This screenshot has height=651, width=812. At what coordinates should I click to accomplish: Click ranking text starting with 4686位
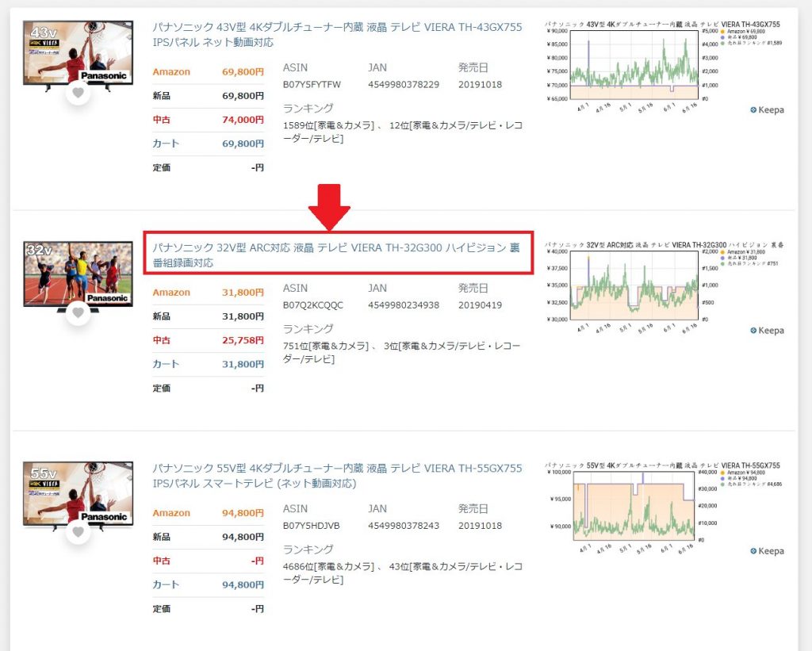click(402, 573)
